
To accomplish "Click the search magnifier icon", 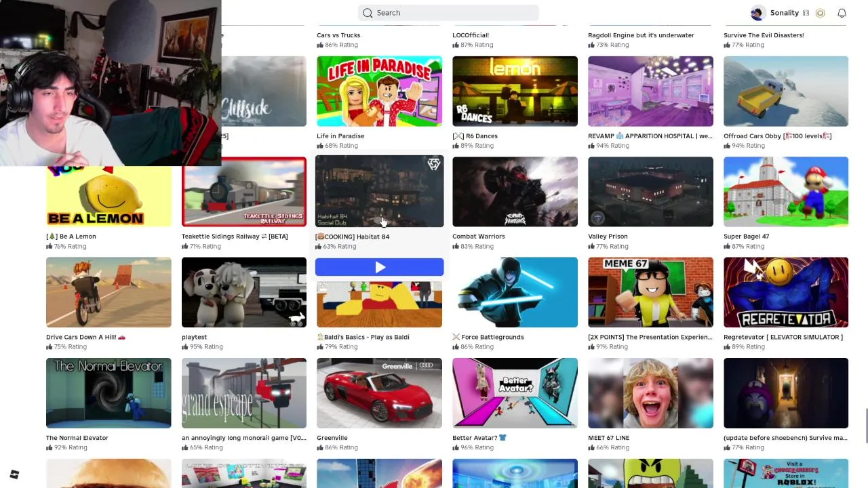I will pos(368,13).
